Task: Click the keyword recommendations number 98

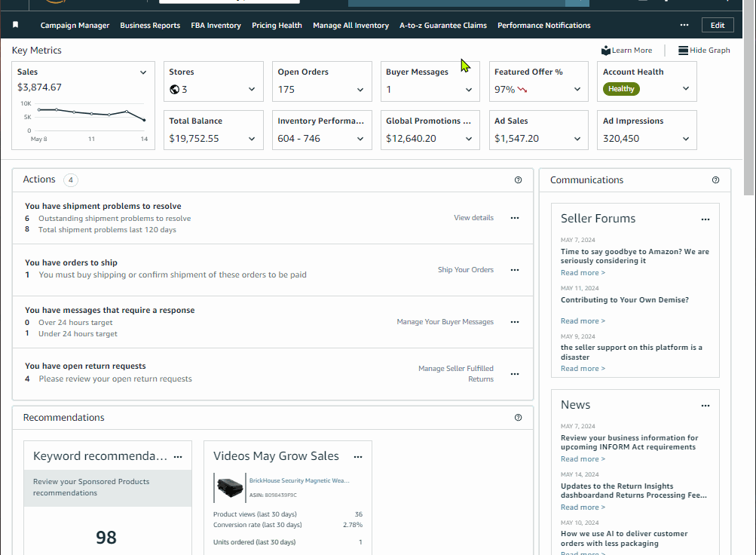Action: coord(106,538)
